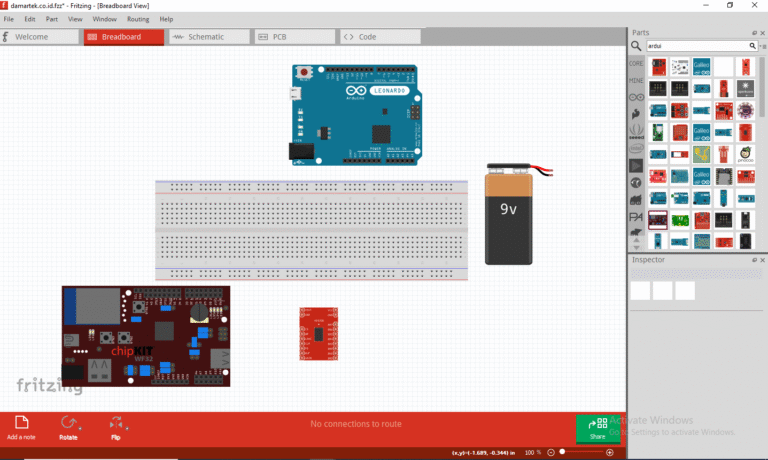768x460 pixels.
Task: Select the round LilyPad part thumbnail
Action: [745, 111]
